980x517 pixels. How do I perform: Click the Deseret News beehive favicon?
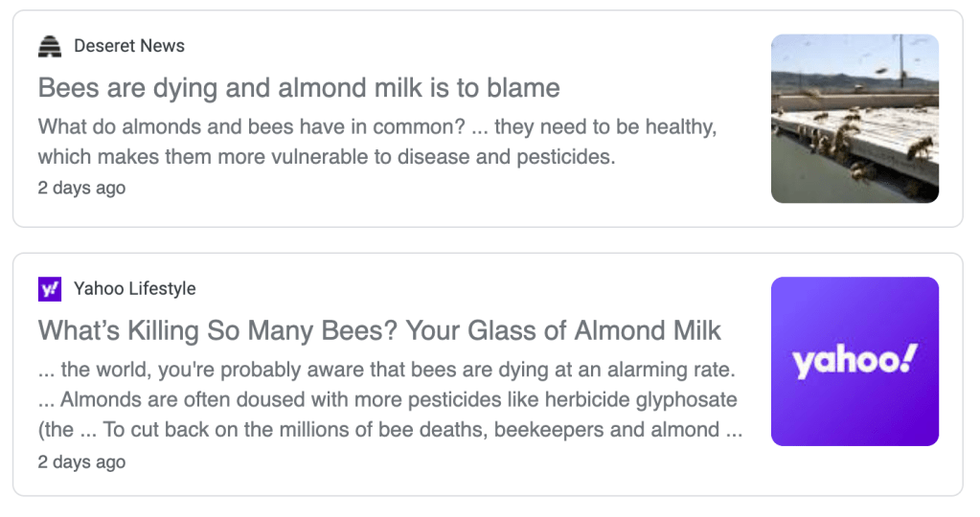tap(50, 46)
